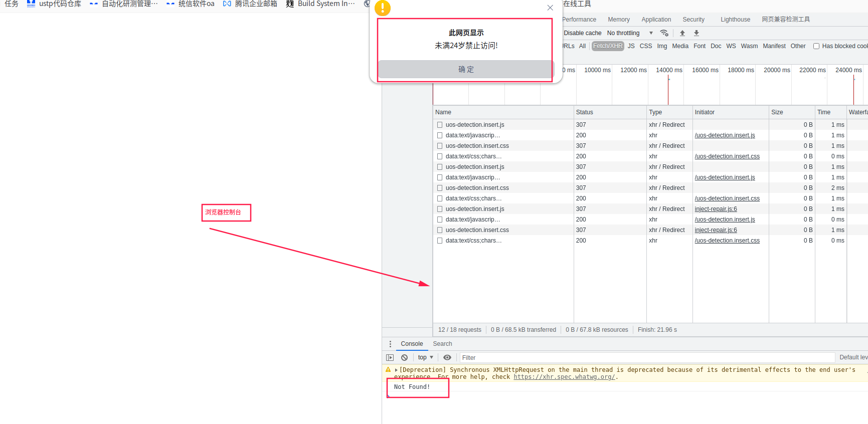Expand the Deprecation warning message triangle
This screenshot has height=424, width=868.
coord(396,370)
